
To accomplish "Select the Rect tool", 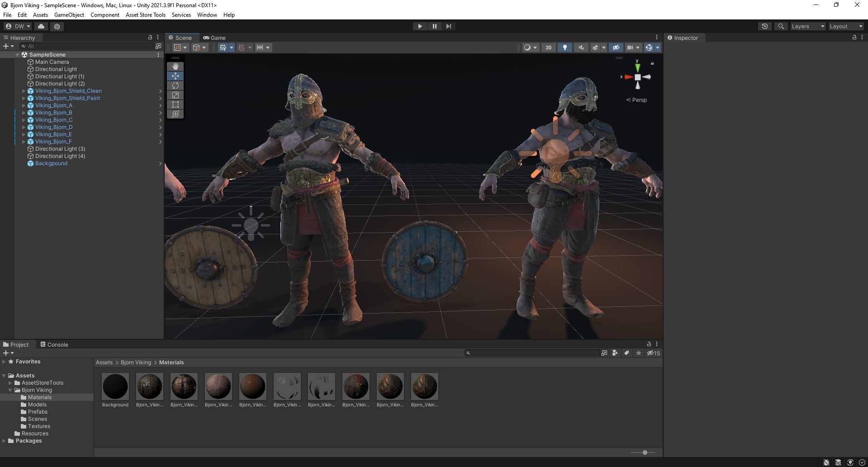I will pyautogui.click(x=175, y=105).
